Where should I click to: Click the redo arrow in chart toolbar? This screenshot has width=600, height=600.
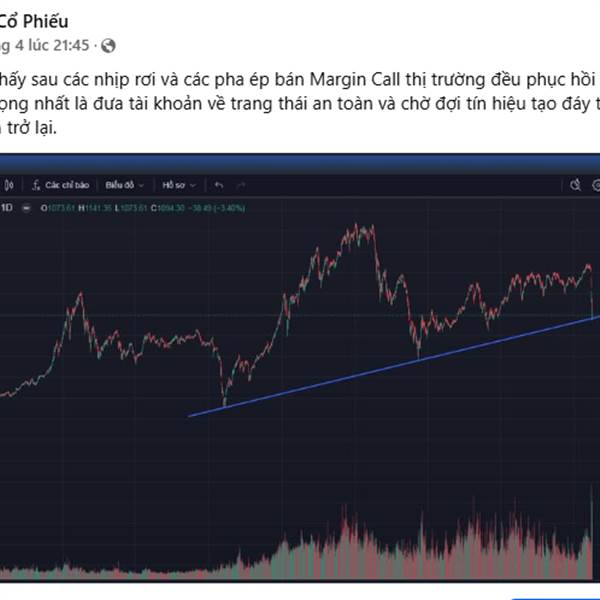coord(241,186)
